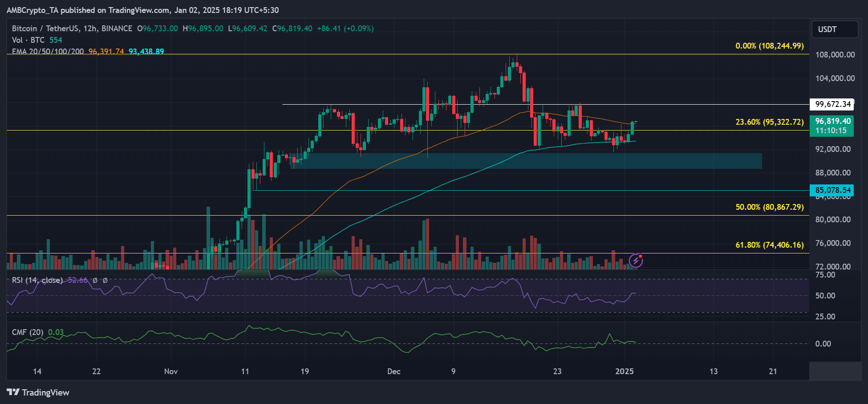Click the volume value 554
The image size is (868, 404).
click(56, 40)
